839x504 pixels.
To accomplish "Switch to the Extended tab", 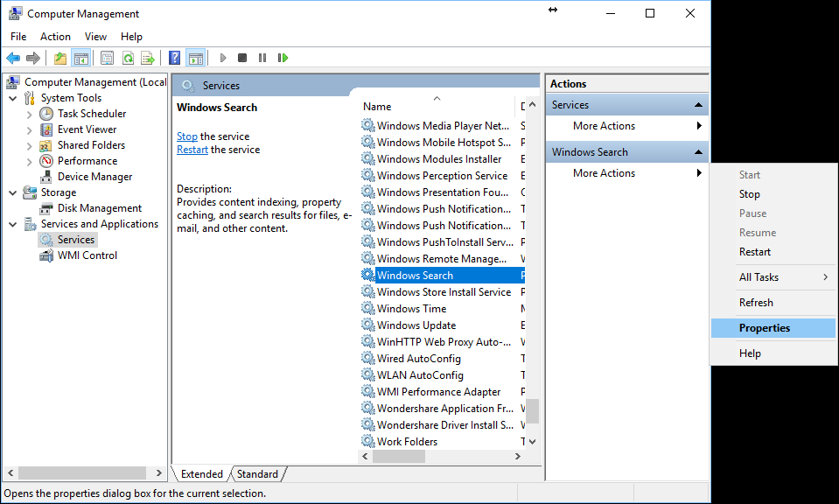I will (x=202, y=474).
